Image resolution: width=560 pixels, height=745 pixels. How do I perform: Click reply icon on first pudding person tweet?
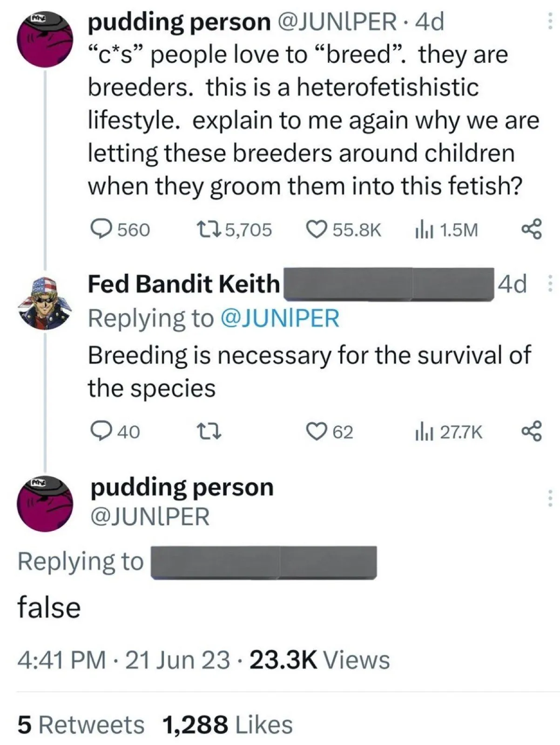point(98,229)
